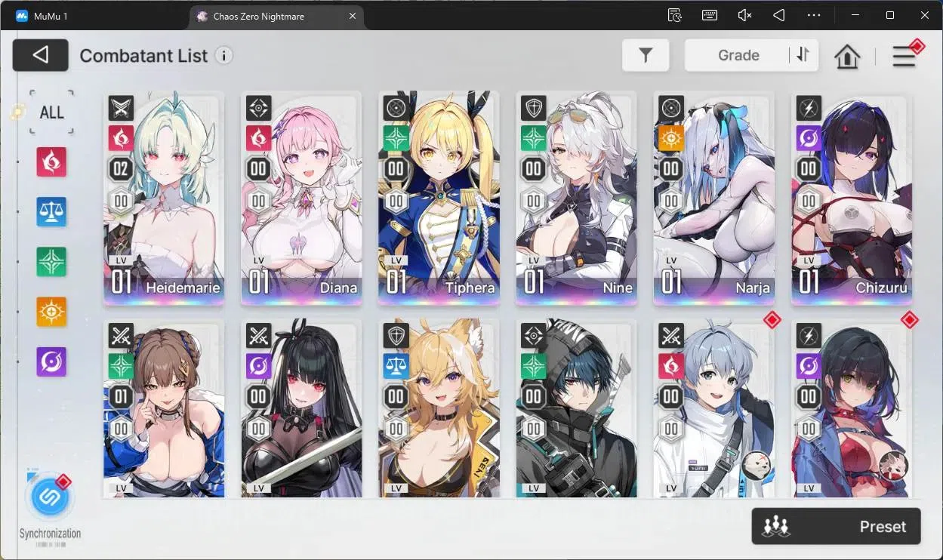Select Narja combatant card
943x560 pixels.
point(713,198)
